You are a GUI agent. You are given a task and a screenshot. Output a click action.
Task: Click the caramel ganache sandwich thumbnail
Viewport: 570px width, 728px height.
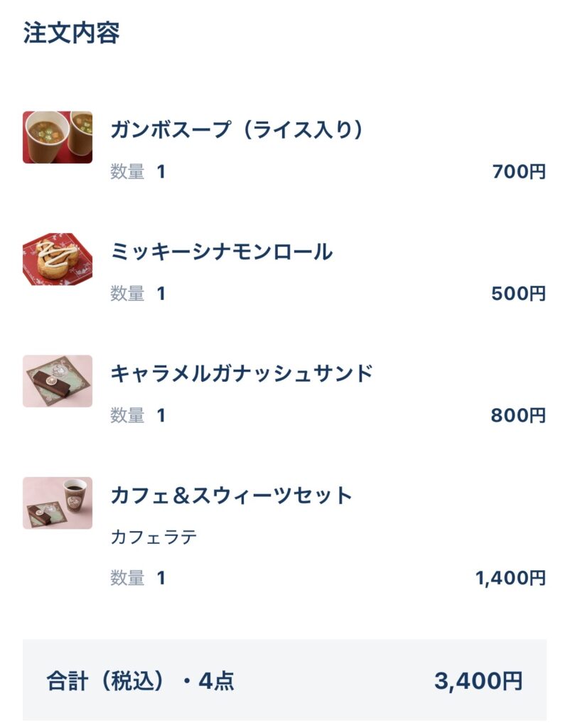58,381
